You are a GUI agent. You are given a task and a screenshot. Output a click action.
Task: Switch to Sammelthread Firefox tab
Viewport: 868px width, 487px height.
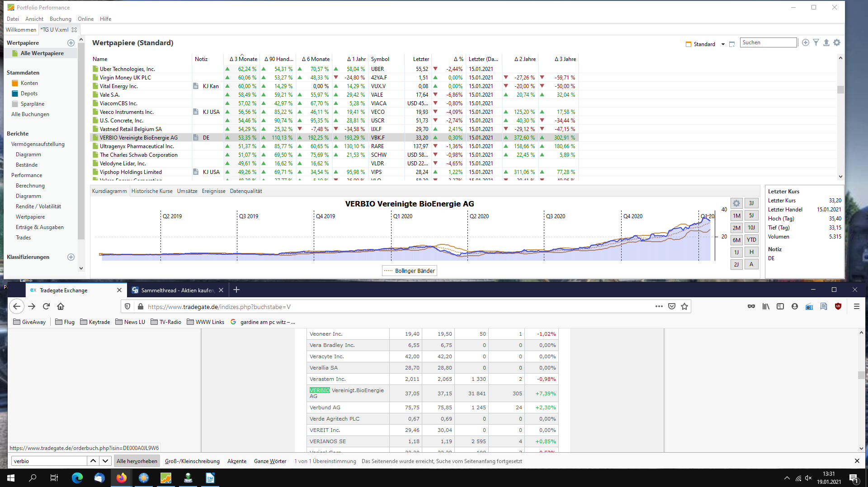click(178, 290)
